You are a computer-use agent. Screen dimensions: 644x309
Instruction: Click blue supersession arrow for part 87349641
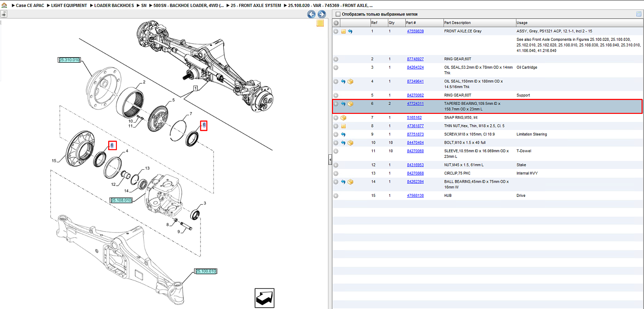point(343,81)
